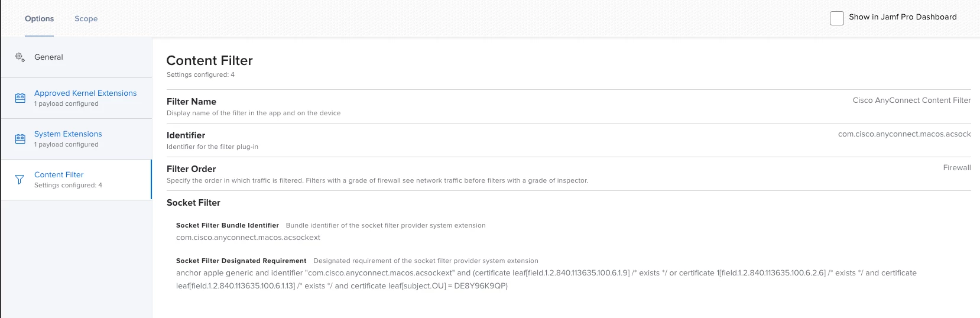Click the com.cisco.anyconnect.macos.acsock identifier value
This screenshot has width=980, height=318.
tap(904, 134)
